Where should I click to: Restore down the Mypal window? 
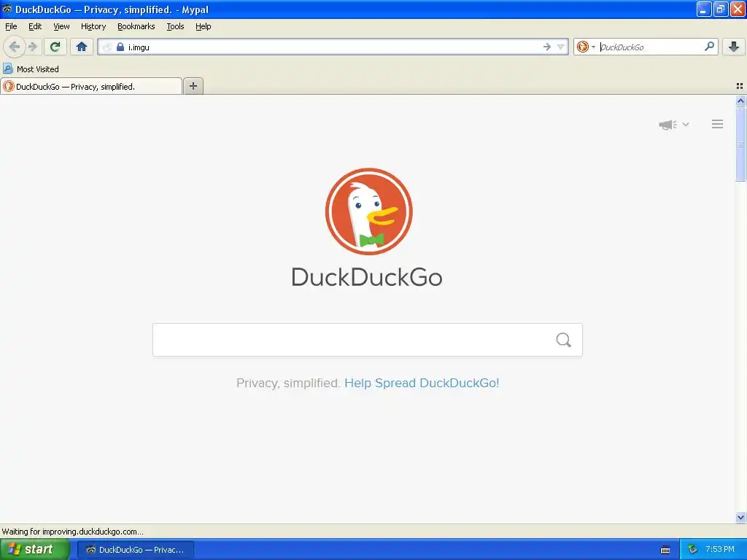click(x=721, y=9)
